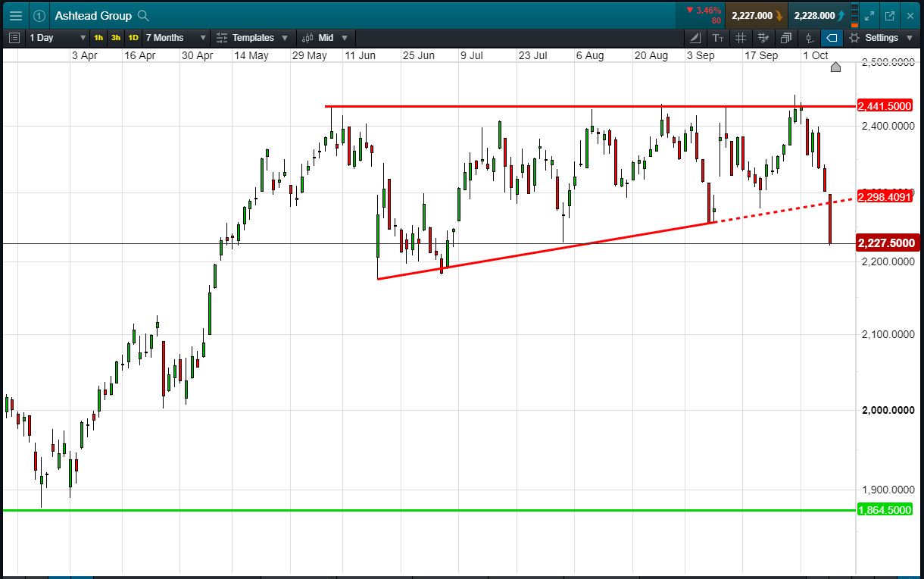Pop out the chart into new window
The width and height of the screenshot is (924, 579).
click(x=890, y=15)
